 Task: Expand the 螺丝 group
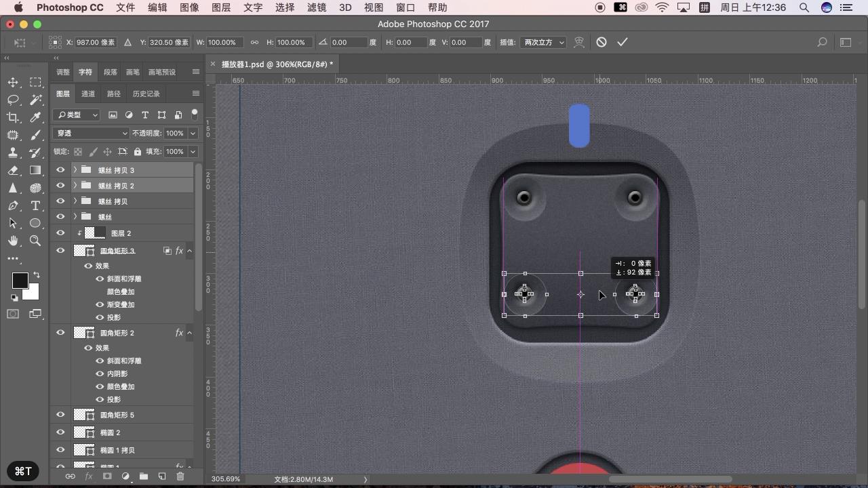point(75,217)
